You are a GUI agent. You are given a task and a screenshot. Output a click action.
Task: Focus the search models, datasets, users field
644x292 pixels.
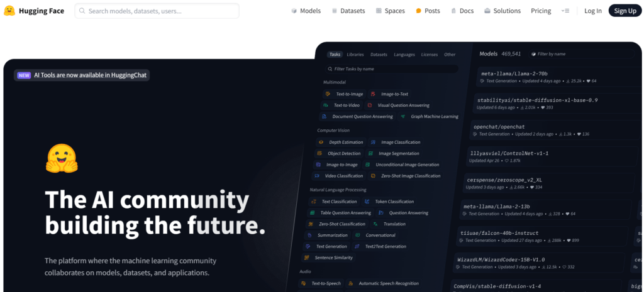[x=157, y=11]
